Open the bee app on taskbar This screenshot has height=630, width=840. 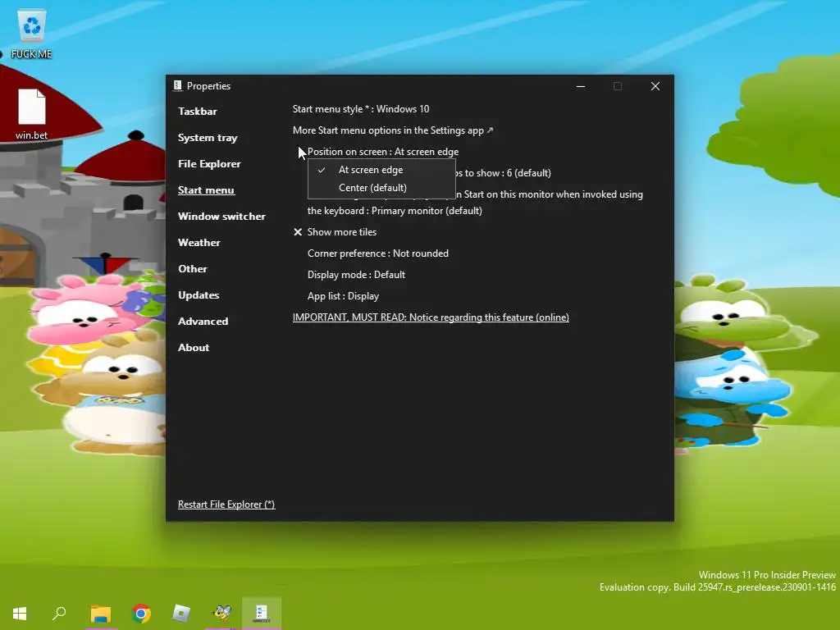[221, 612]
